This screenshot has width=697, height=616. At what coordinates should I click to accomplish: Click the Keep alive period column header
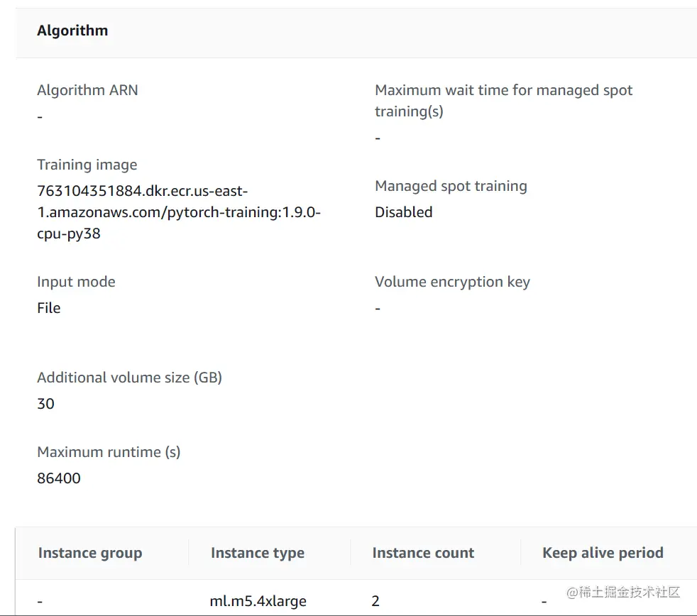click(603, 553)
